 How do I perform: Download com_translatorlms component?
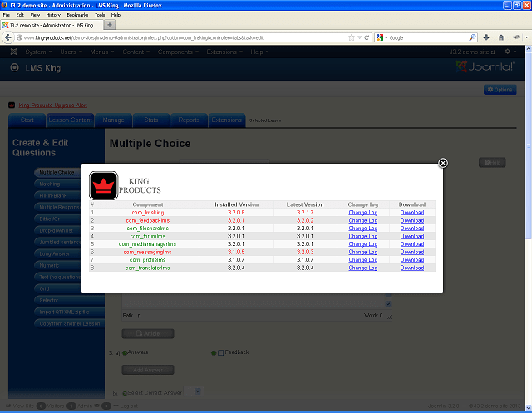(x=412, y=268)
